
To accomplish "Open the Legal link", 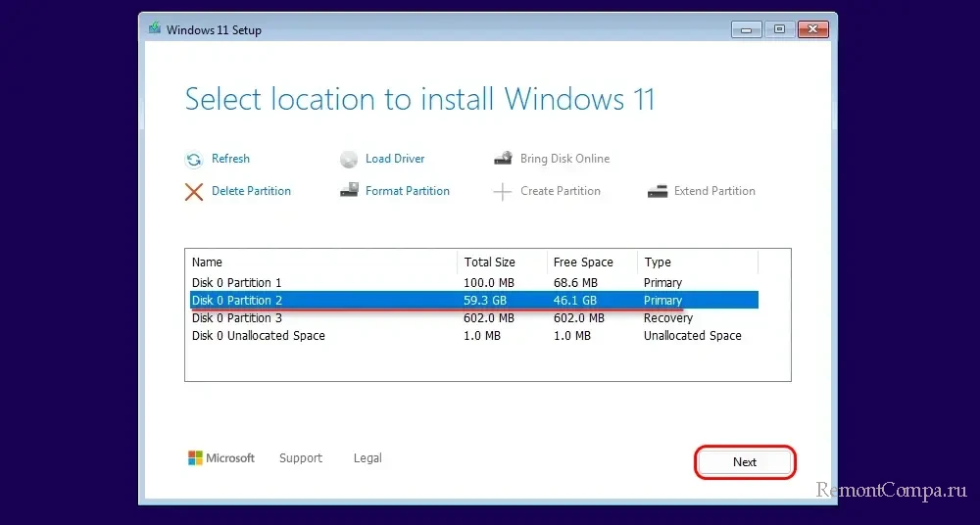I will click(367, 458).
